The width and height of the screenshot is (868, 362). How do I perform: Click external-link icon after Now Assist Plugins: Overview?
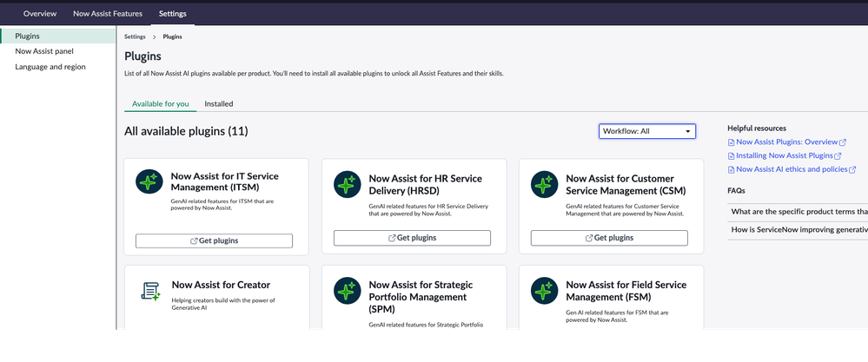[x=843, y=142]
